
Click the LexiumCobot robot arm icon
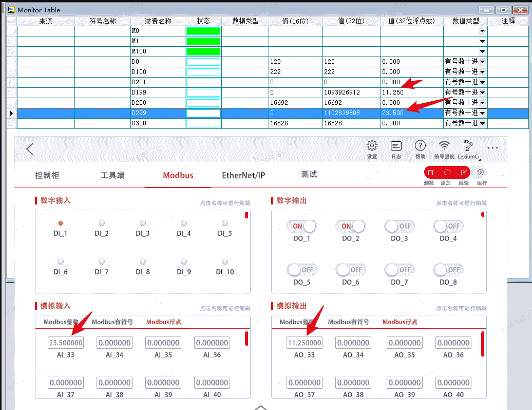tap(468, 146)
